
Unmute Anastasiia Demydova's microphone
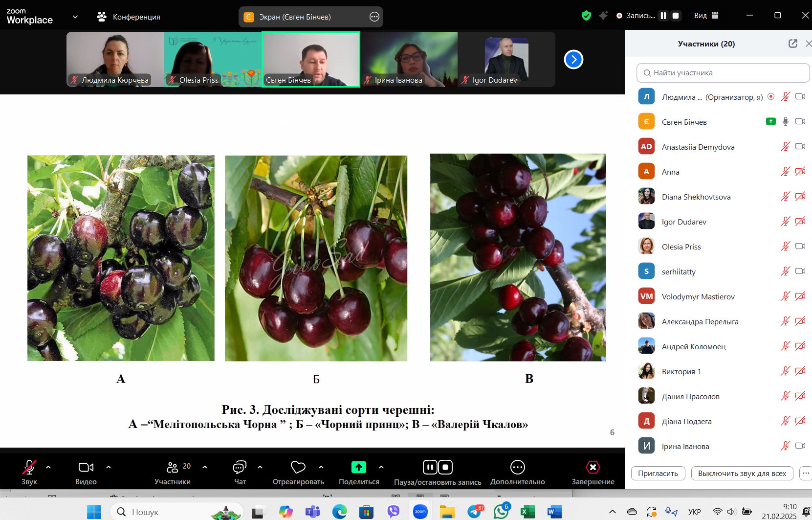[x=785, y=146]
